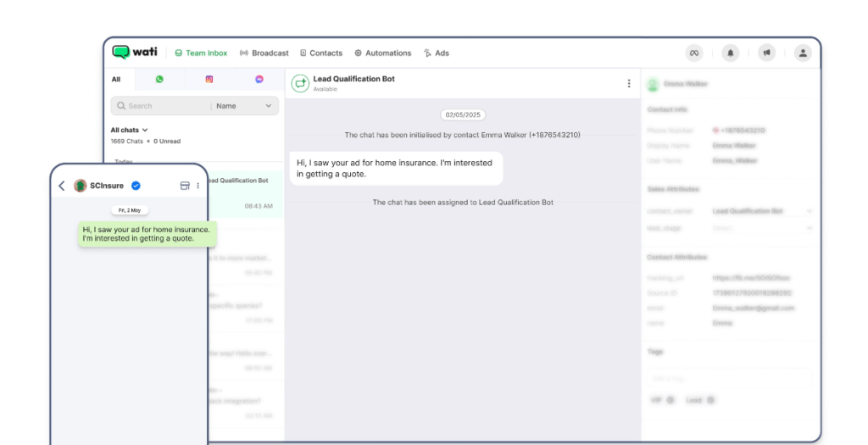Image resolution: width=868 pixels, height=445 pixels.
Task: Filter chats by Instagram channel
Action: click(209, 80)
